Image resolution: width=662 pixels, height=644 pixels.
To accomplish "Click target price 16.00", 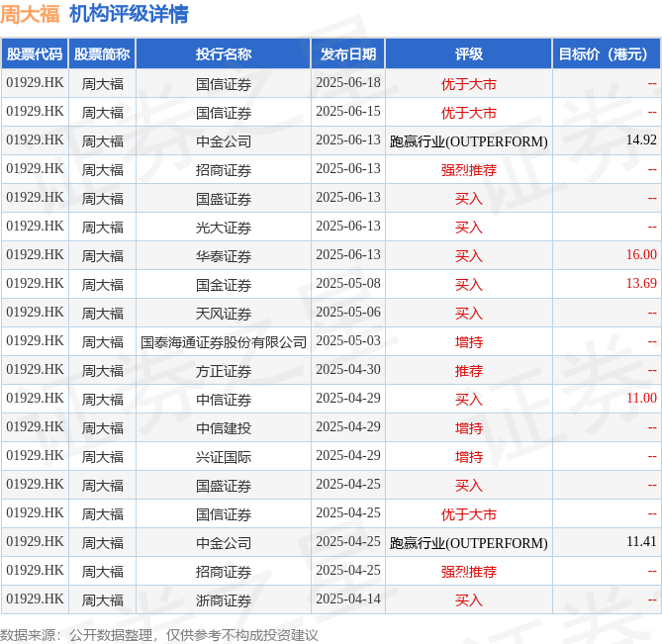I will coord(641,255).
